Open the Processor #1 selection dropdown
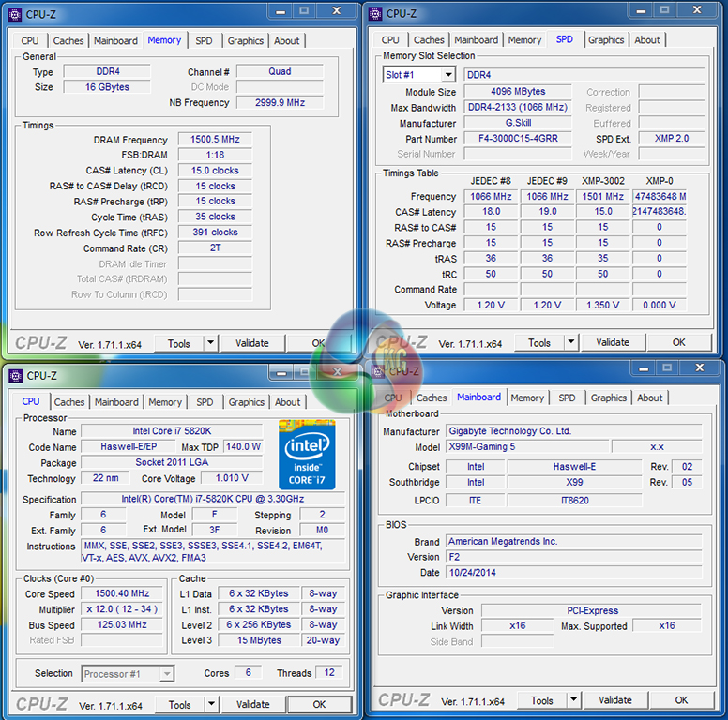Image resolution: width=728 pixels, height=720 pixels. pyautogui.click(x=166, y=673)
